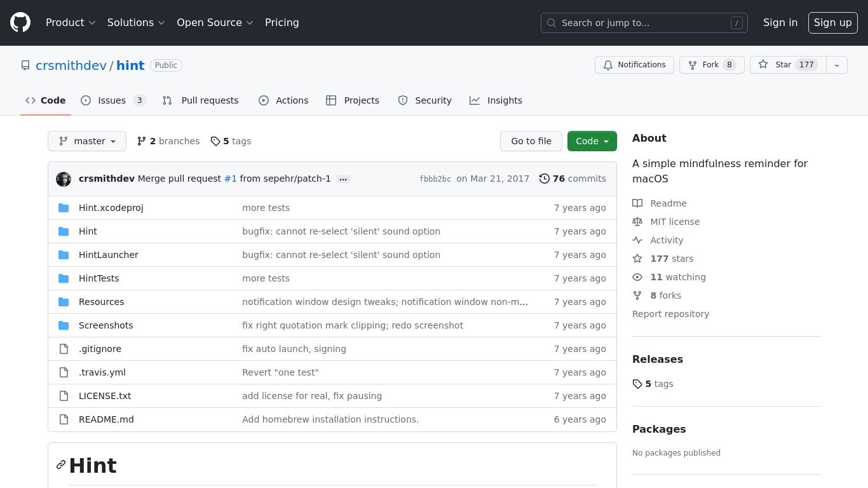Click the Sign up button
The image size is (868, 488).
(832, 22)
